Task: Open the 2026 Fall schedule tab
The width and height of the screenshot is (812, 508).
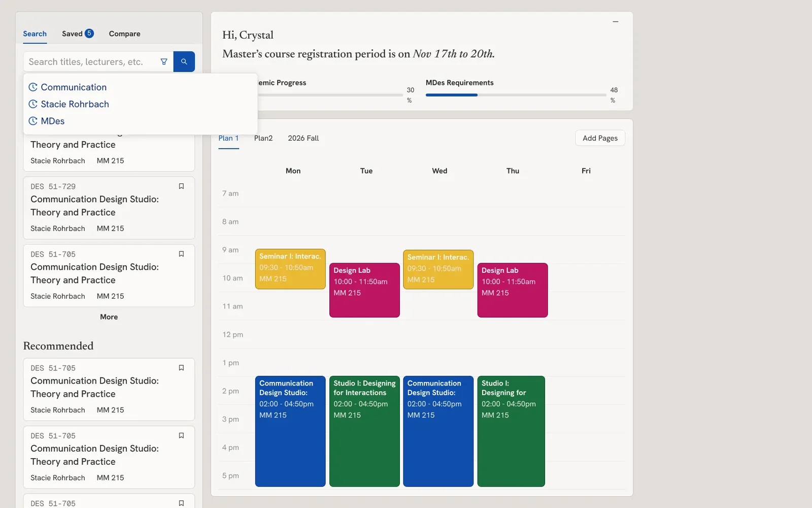Action: (303, 138)
